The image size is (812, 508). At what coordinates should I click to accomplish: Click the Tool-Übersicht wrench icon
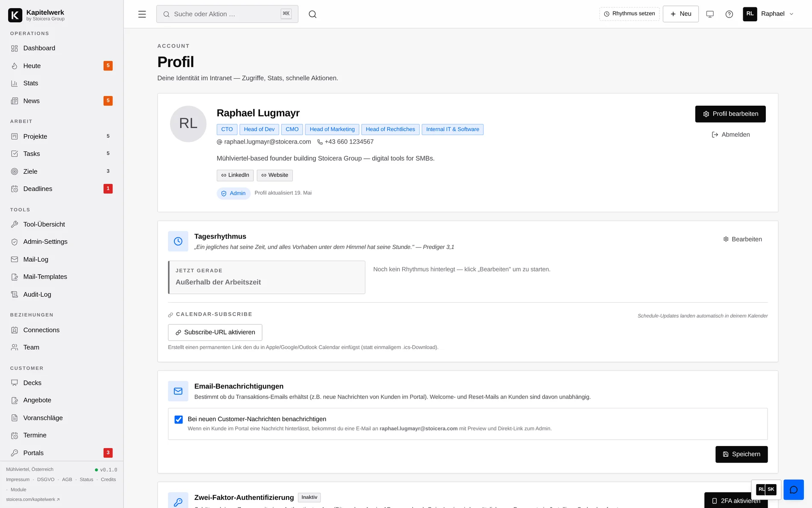pos(15,224)
